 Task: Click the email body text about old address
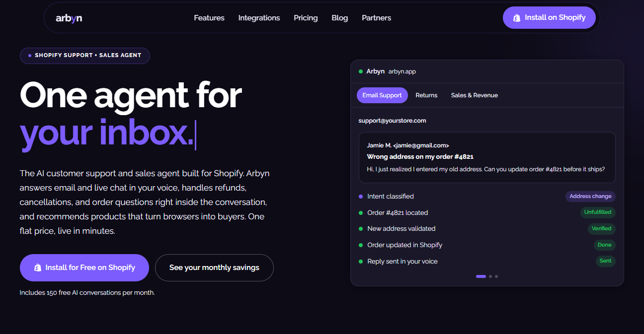click(486, 169)
